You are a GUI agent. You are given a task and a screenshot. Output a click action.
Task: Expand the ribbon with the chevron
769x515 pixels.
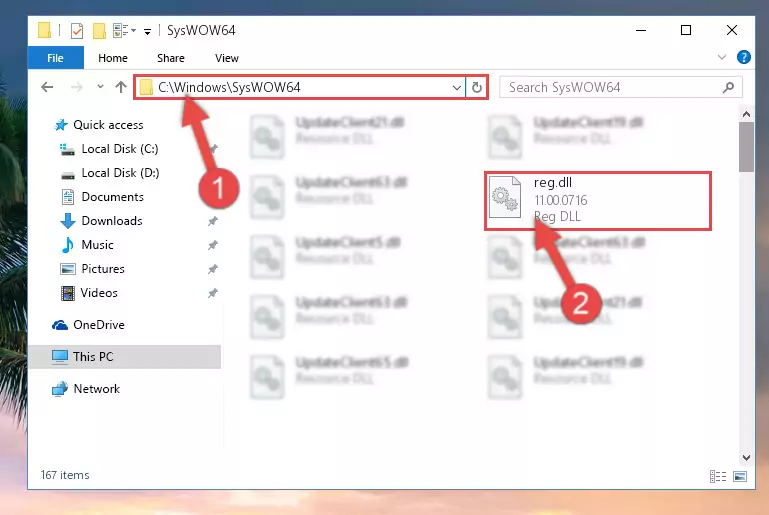tap(721, 57)
